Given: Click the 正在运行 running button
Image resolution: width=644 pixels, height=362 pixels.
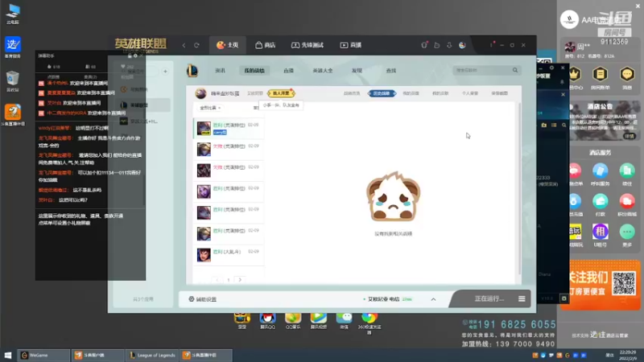Looking at the screenshot, I should 489,298.
